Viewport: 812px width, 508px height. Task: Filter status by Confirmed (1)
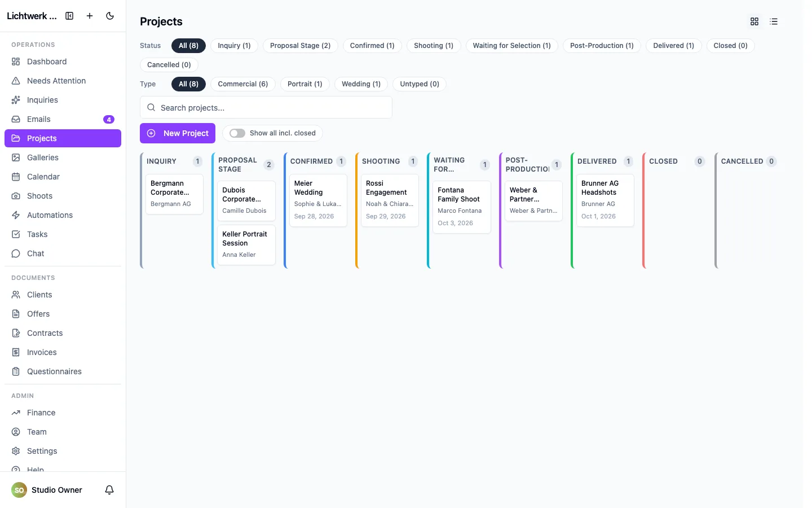pos(372,46)
